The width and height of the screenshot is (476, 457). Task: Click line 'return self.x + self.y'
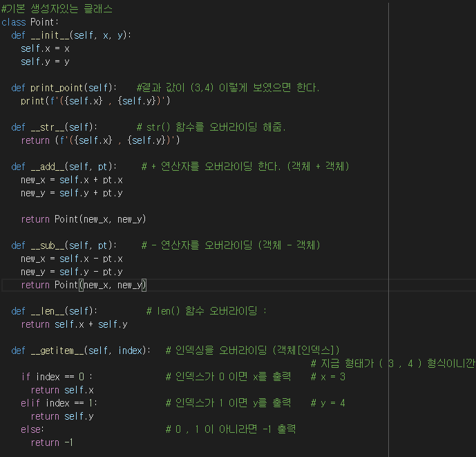74,324
